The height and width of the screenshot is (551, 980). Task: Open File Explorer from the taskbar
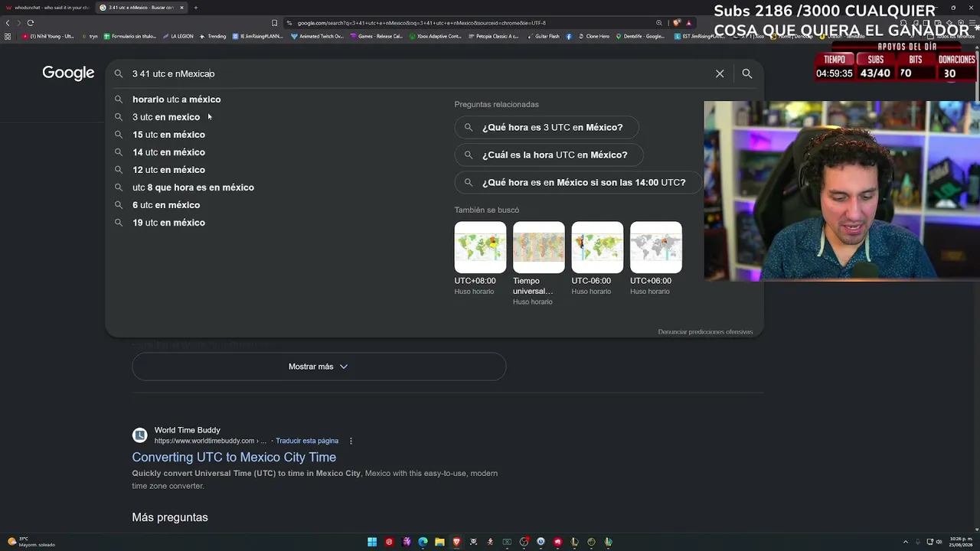coord(439,542)
